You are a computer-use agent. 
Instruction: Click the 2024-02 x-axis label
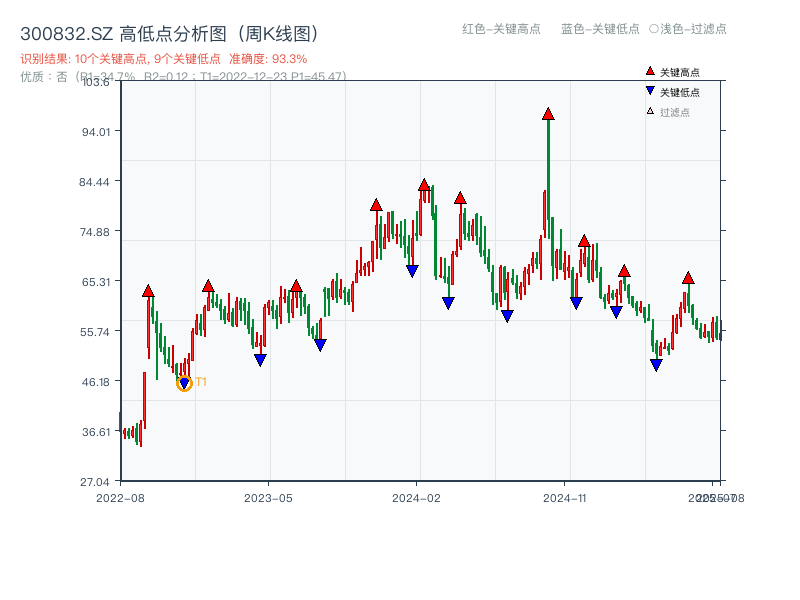tap(416, 498)
